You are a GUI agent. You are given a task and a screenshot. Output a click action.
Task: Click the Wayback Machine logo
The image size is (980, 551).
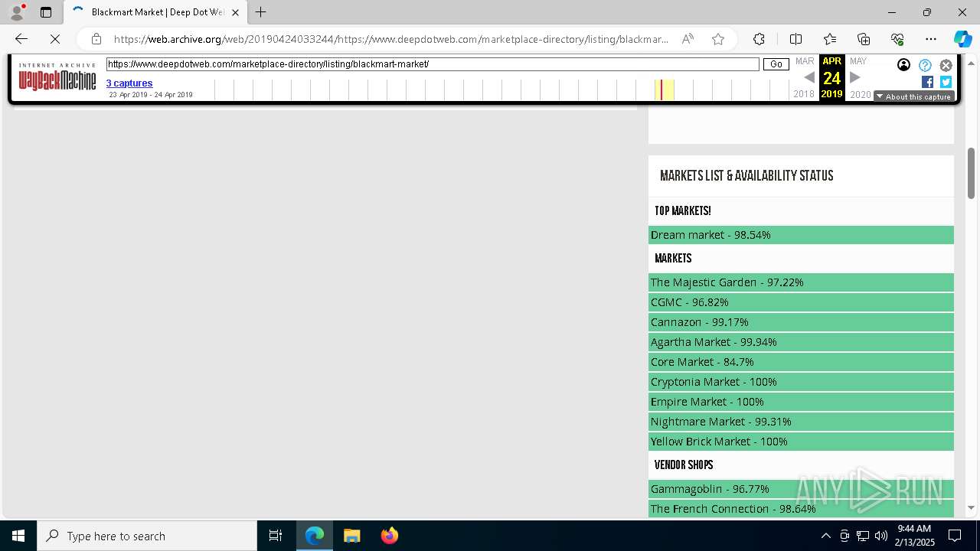[57, 77]
